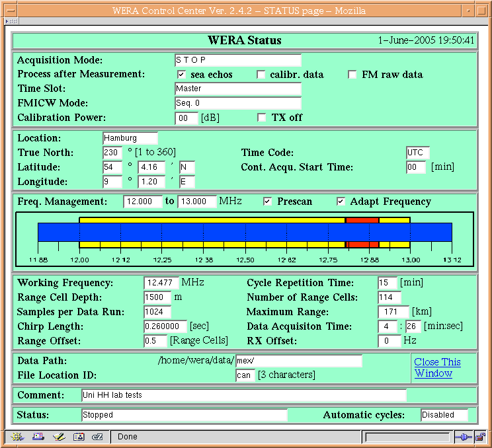Click the Close This Window link
Screen dimensions: 492x448
point(437,367)
